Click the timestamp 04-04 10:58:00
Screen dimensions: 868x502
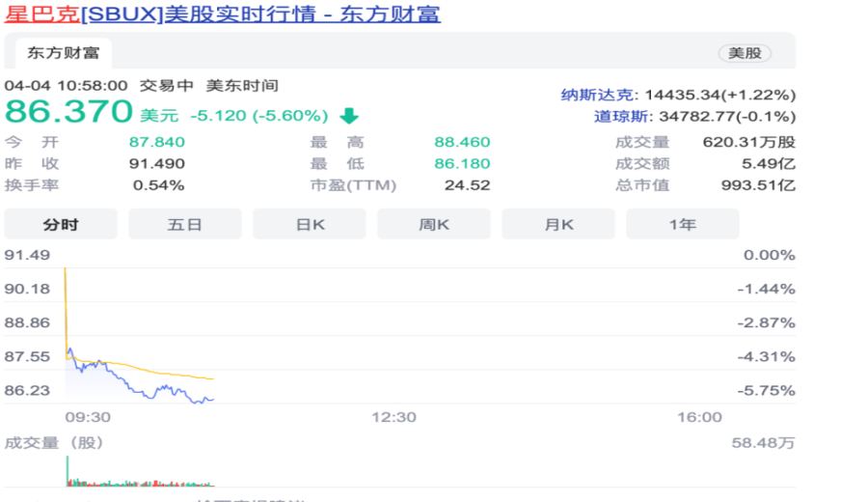pos(66,86)
